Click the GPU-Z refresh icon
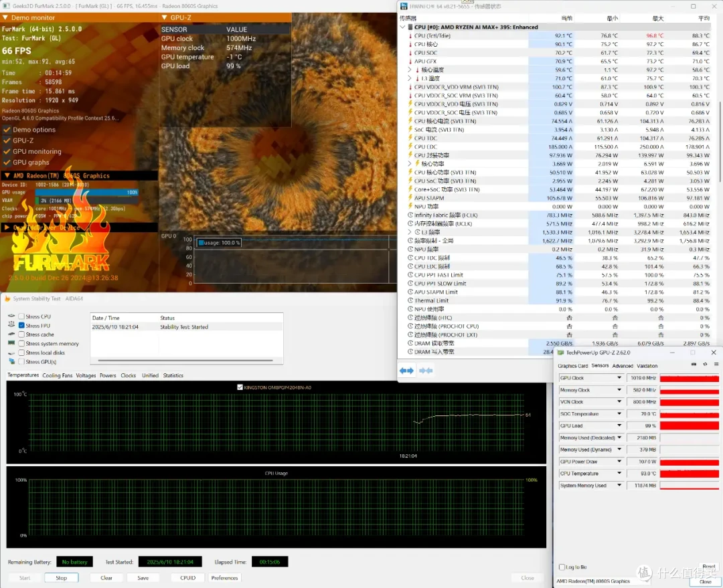The image size is (723, 588). click(x=705, y=365)
